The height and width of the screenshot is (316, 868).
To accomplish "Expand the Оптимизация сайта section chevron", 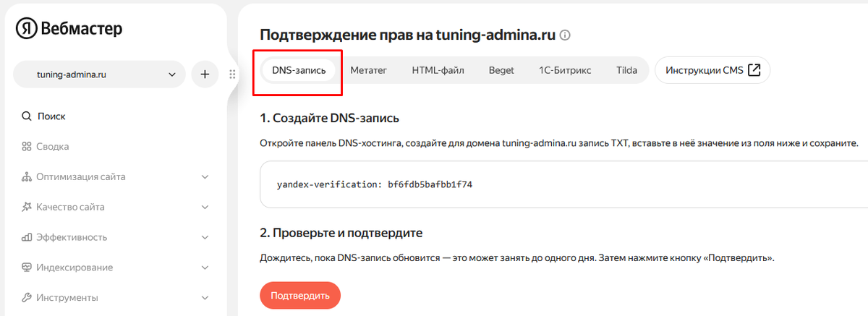I will (x=205, y=177).
